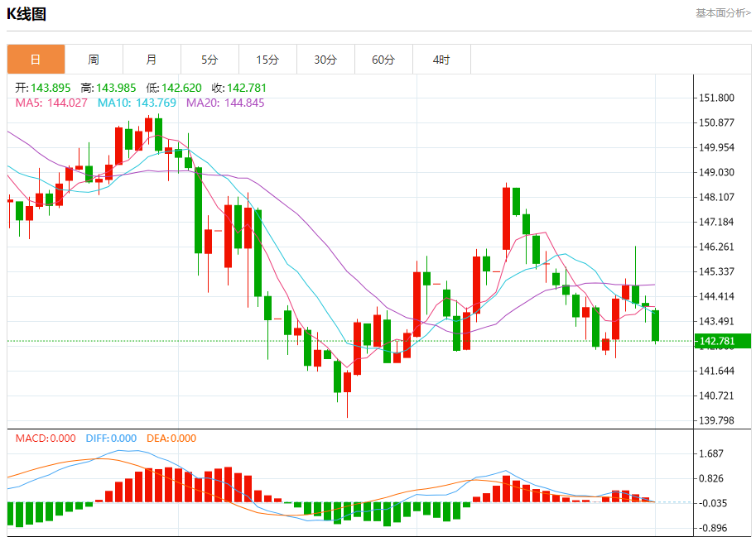Click the 低:142.620 low price text
This screenshot has width=756, height=537.
pyautogui.click(x=174, y=88)
